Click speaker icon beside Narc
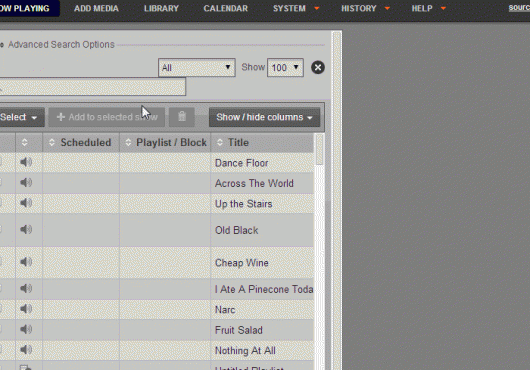This screenshot has width=530, height=370. pos(26,309)
